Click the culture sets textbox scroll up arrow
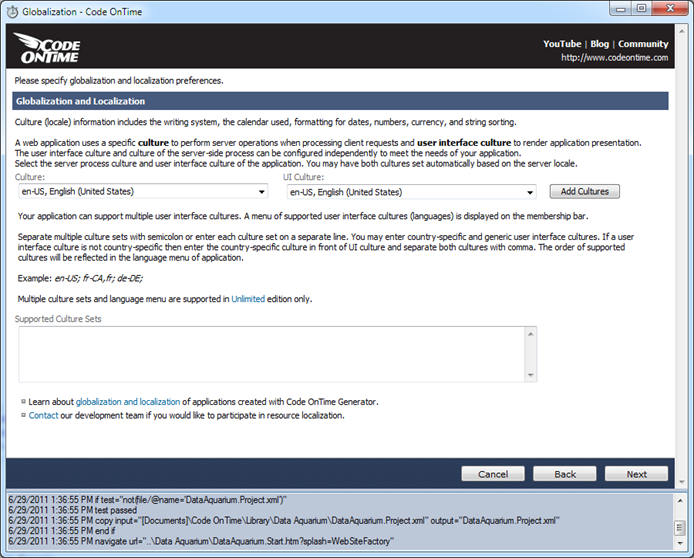This screenshot has width=694, height=558. (x=531, y=334)
